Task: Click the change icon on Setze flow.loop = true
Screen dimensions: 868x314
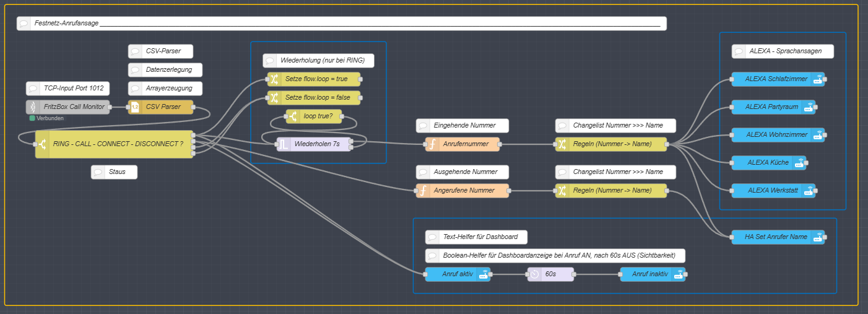Action: pyautogui.click(x=274, y=79)
